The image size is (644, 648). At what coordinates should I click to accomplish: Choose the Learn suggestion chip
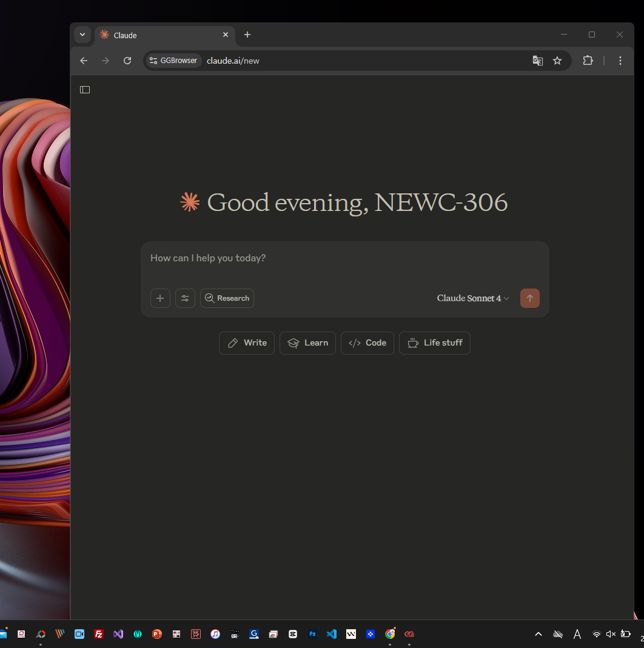coord(307,342)
